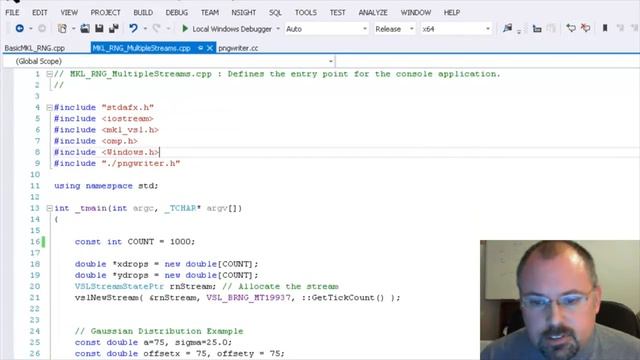Open the FILE menu
Screen dimensions: 640x360
(12, 13)
